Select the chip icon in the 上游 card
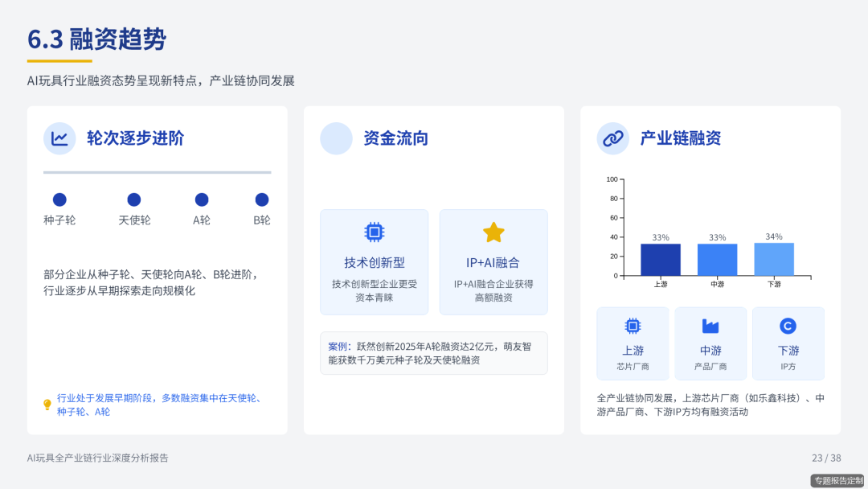Viewport: 868px width, 489px height. [x=633, y=324]
